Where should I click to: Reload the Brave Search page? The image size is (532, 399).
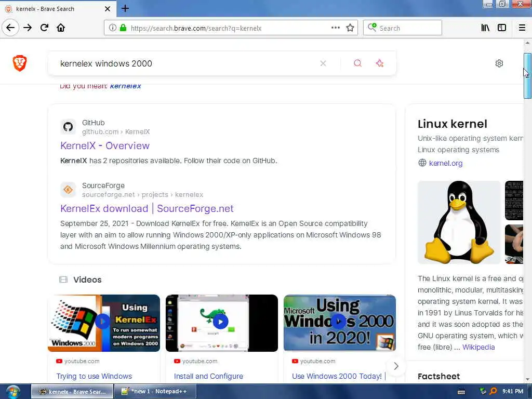45,28
